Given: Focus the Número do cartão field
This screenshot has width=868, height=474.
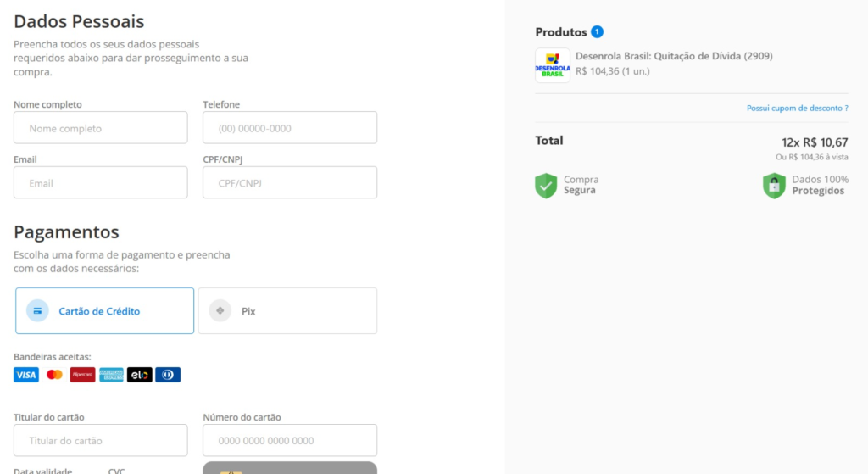Looking at the screenshot, I should pos(290,441).
